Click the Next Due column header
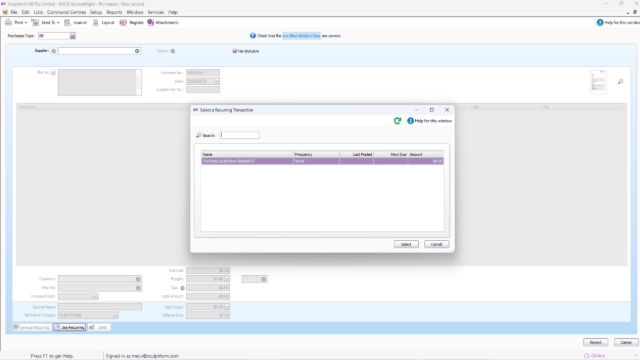The width and height of the screenshot is (640, 360). pyautogui.click(x=390, y=154)
